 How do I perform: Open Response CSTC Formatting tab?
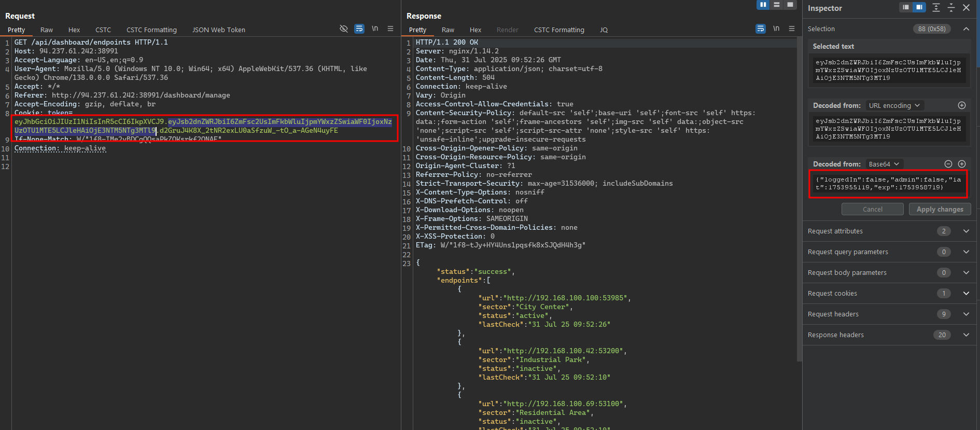click(559, 30)
